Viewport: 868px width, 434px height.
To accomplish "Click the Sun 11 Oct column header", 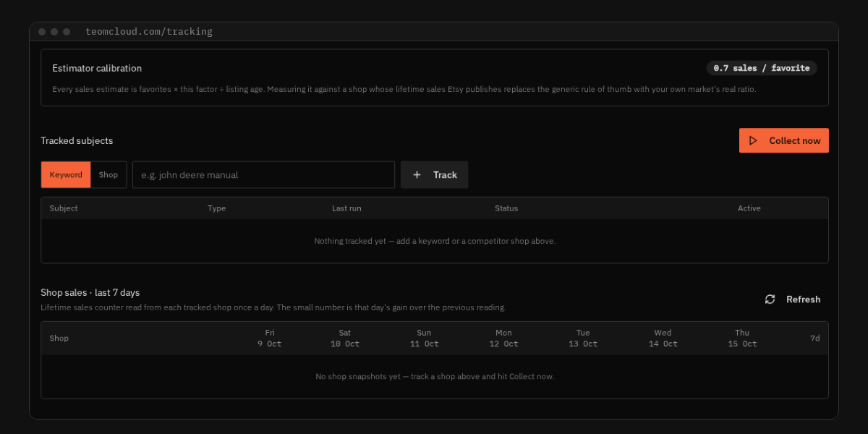I will pyautogui.click(x=425, y=338).
